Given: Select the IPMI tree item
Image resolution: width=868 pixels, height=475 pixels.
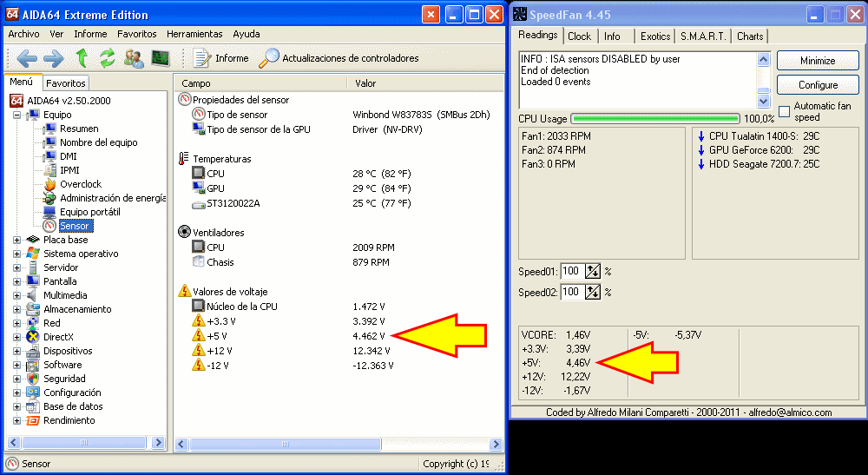Looking at the screenshot, I should click(69, 170).
